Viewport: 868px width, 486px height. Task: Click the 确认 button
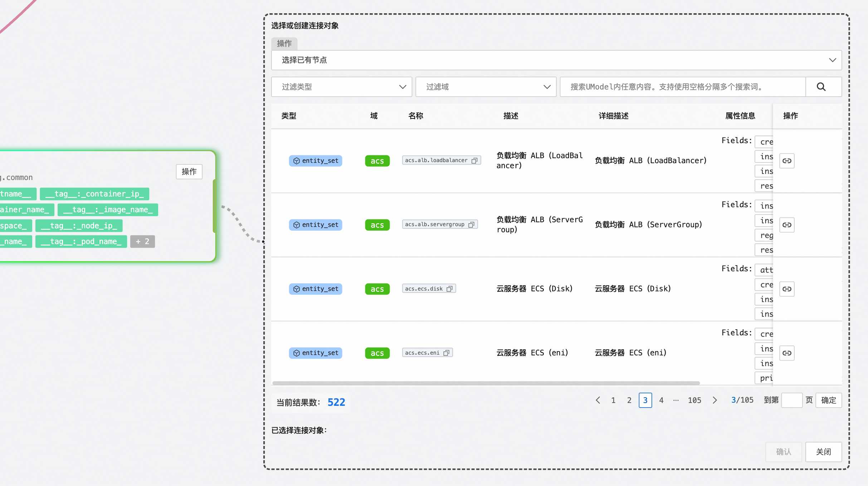[x=784, y=452]
